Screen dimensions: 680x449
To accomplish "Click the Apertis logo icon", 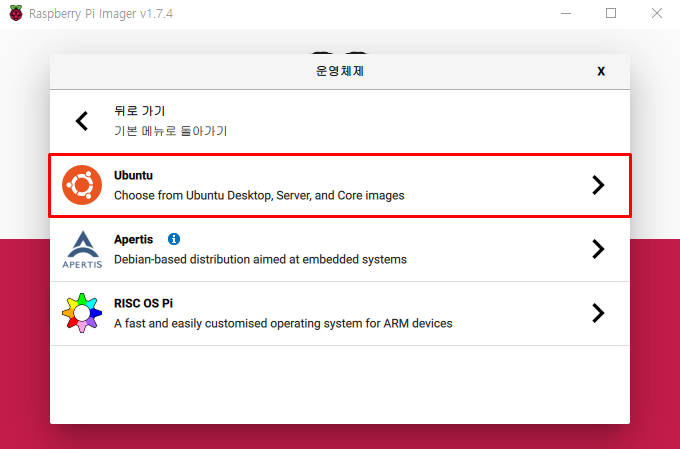I will coord(82,249).
